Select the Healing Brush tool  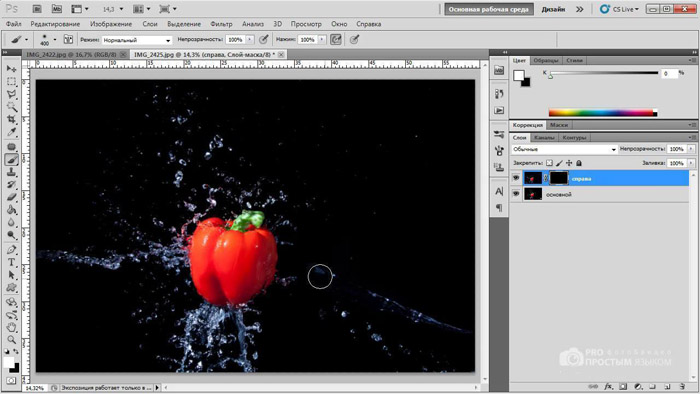pyautogui.click(x=12, y=147)
